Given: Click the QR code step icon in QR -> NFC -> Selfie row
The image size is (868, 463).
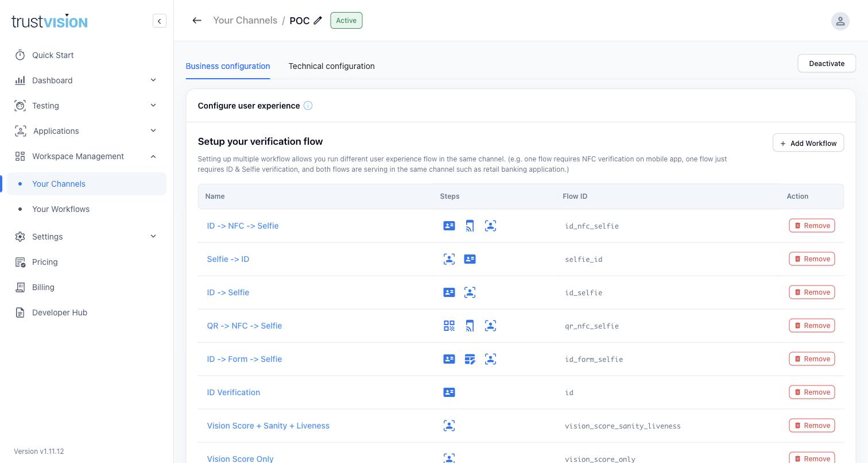Looking at the screenshot, I should click(x=449, y=326).
